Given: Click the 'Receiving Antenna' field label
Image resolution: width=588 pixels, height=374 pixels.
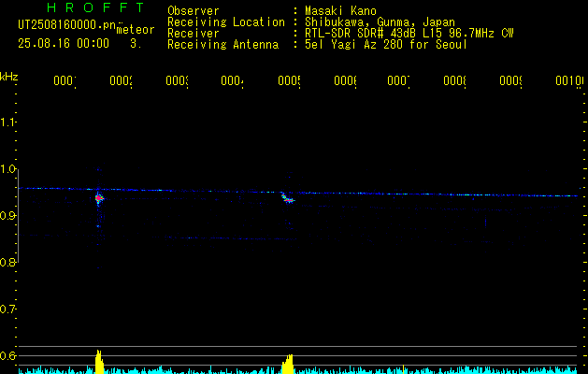Looking at the screenshot, I should point(222,45).
